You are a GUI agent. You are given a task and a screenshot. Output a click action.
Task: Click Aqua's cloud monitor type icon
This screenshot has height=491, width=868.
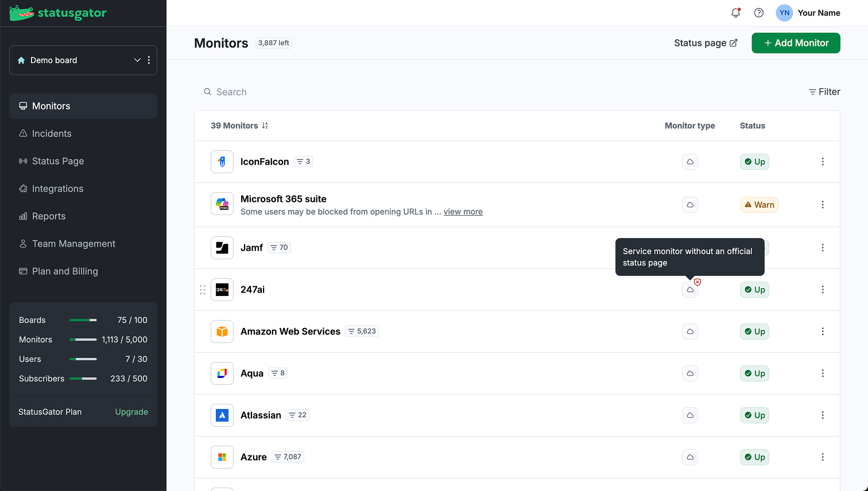click(x=690, y=373)
